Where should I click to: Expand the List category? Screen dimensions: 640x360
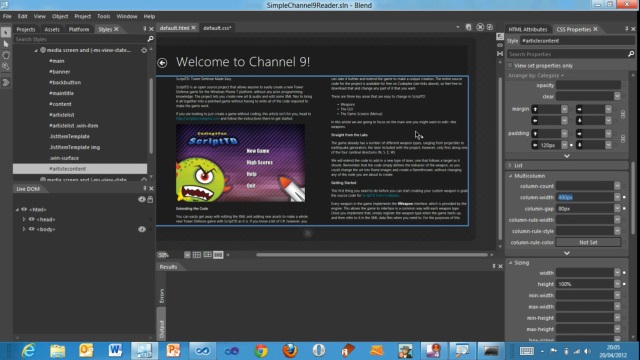pos(510,165)
